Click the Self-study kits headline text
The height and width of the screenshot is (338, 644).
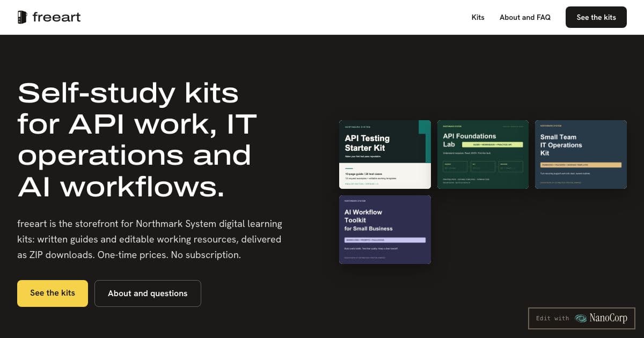click(x=137, y=140)
